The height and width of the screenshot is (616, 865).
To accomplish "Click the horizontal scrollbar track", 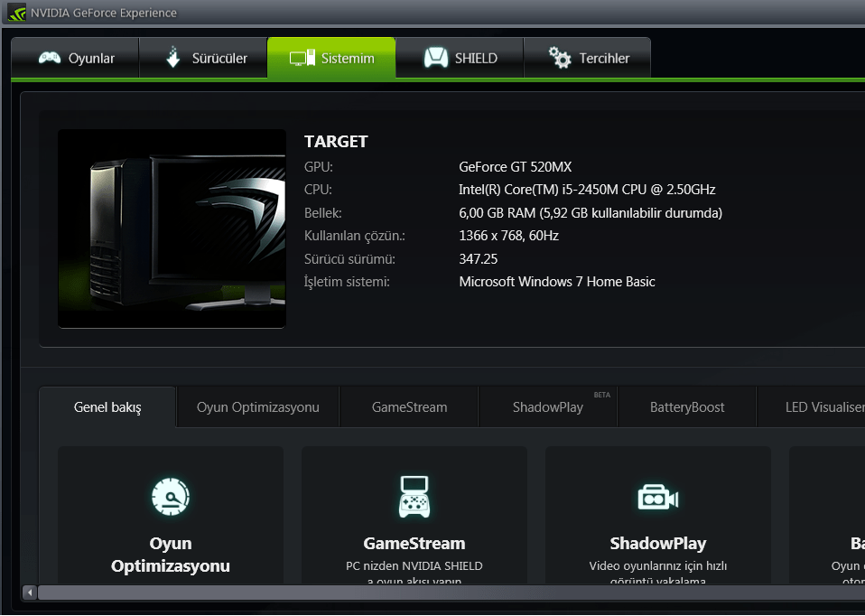I will [451, 593].
